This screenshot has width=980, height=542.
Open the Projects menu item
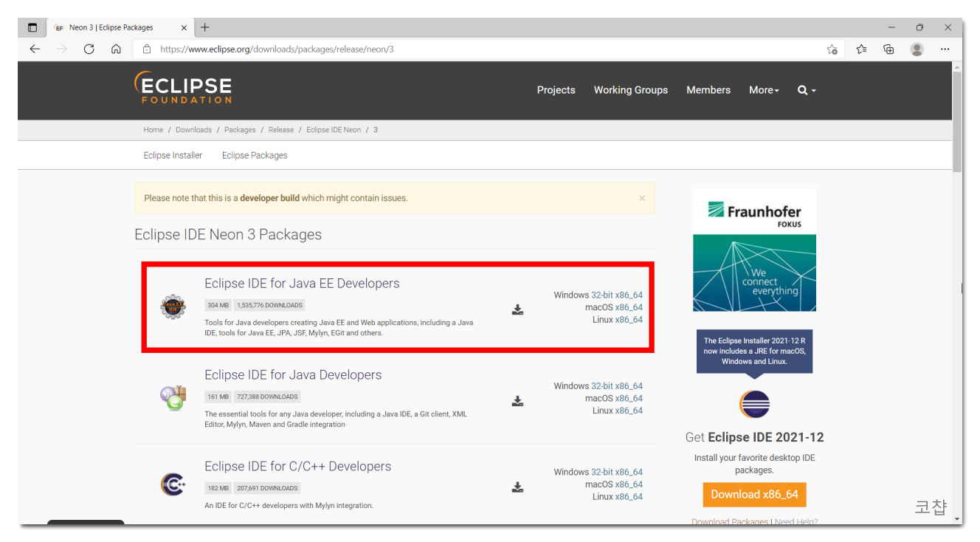pos(556,90)
